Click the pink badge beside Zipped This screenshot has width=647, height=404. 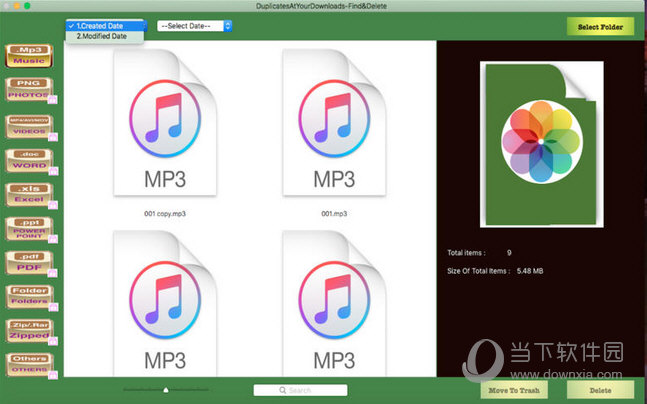tap(53, 341)
